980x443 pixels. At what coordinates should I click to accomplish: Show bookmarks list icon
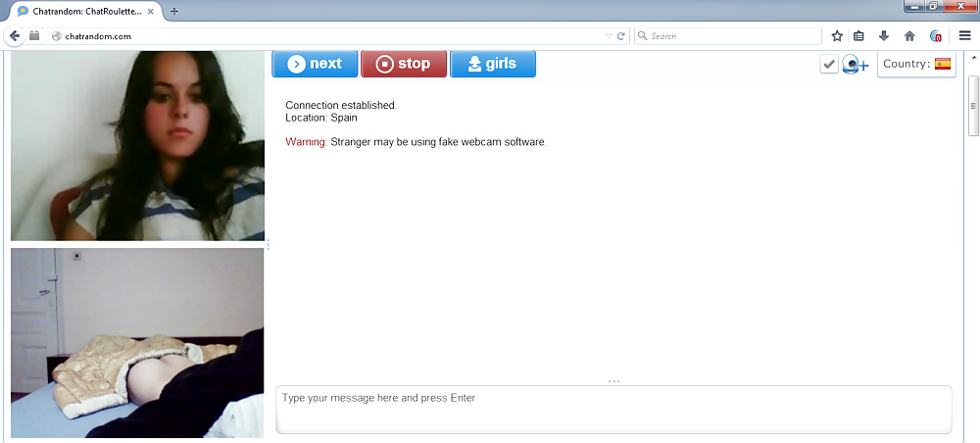point(858,36)
